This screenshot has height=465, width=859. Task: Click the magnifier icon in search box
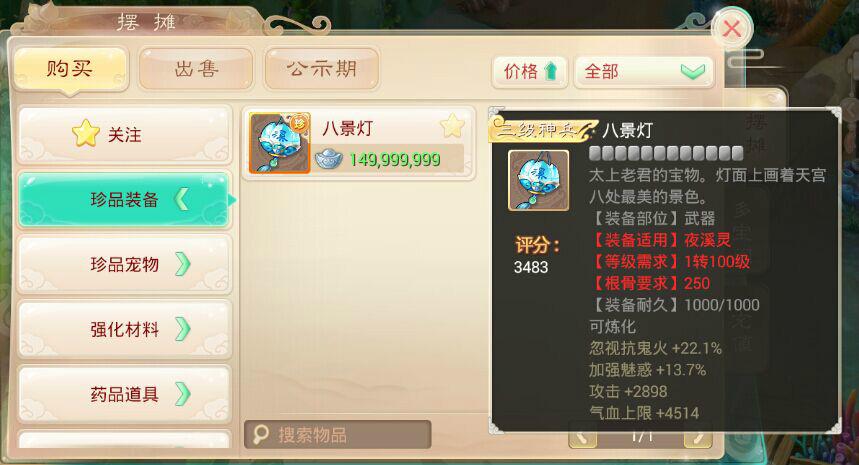coord(261,434)
